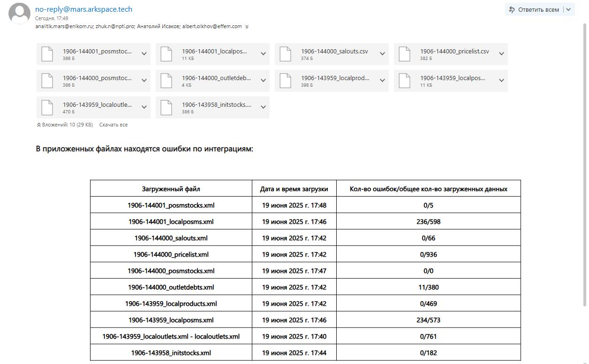This screenshot has height=364, width=589.
Task: Click date cell 19 июня 2025 г. 17:40
Action: tap(294, 336)
